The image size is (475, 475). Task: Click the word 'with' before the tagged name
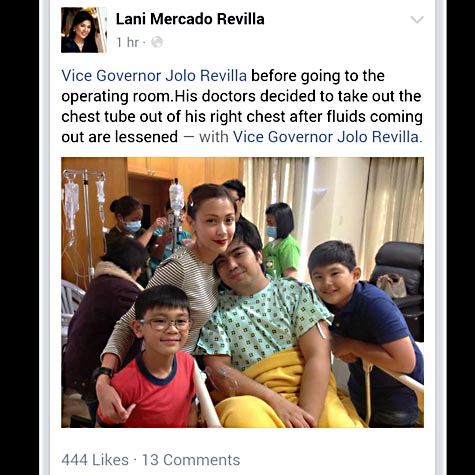[x=214, y=137]
